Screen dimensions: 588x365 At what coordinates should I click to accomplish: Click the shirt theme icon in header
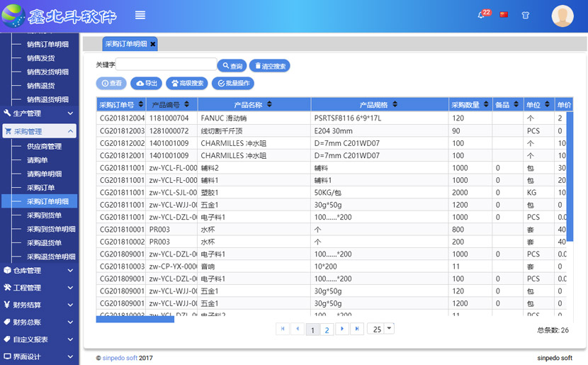coord(525,15)
